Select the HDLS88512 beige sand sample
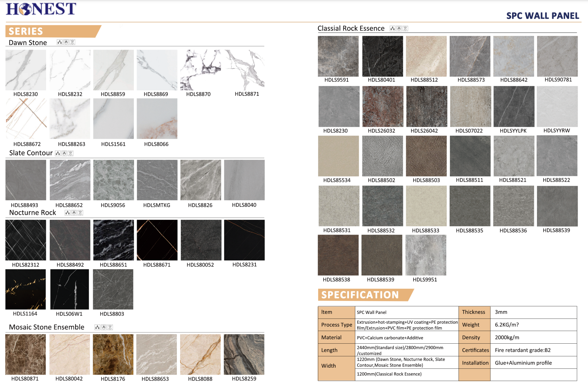The height and width of the screenshot is (384, 588). [426, 56]
